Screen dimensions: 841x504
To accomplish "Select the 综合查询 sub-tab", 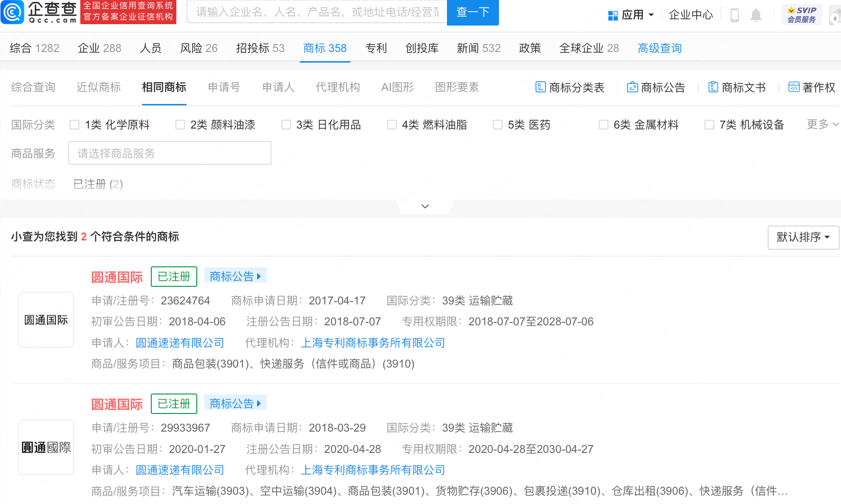I will pos(33,87).
